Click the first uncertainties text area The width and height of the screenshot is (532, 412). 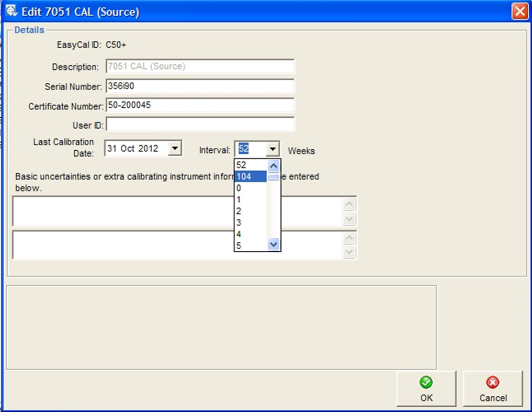[x=120, y=211]
